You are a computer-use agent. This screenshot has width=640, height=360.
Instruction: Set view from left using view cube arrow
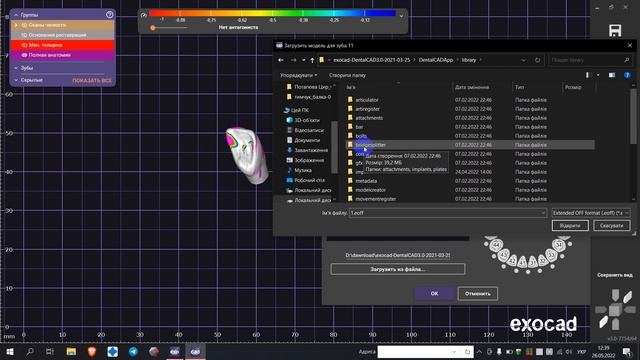click(600, 310)
